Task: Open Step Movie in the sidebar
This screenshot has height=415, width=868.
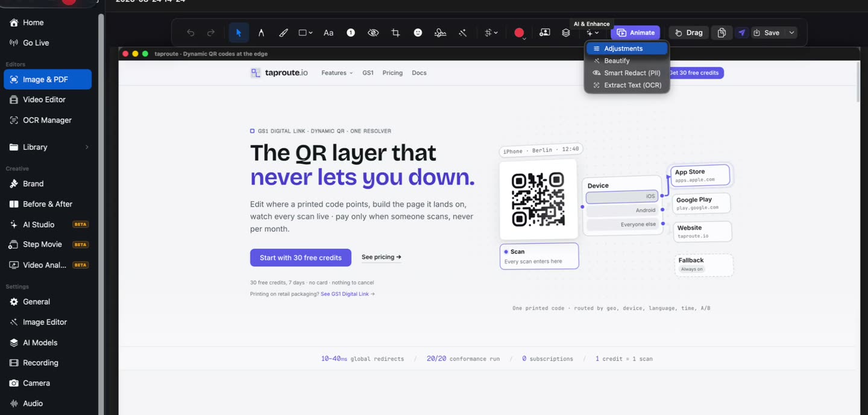Action: click(x=48, y=244)
